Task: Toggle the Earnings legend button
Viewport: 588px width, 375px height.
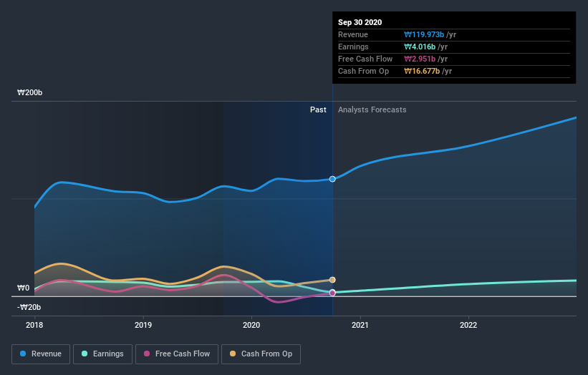Action: tap(102, 354)
